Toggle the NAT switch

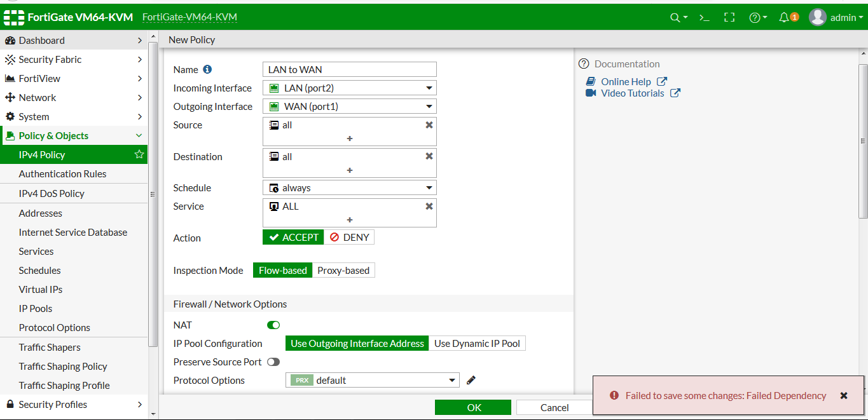273,325
